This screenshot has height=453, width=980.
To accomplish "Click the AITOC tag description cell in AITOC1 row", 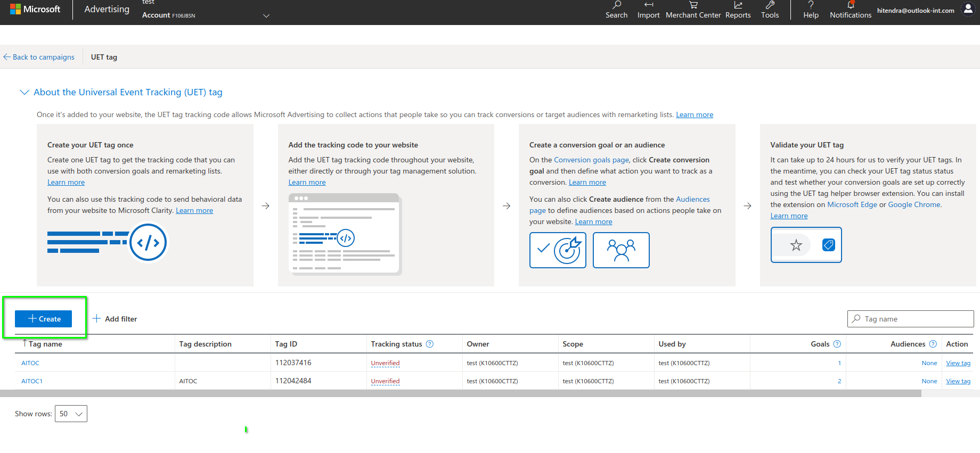I will coord(188,381).
